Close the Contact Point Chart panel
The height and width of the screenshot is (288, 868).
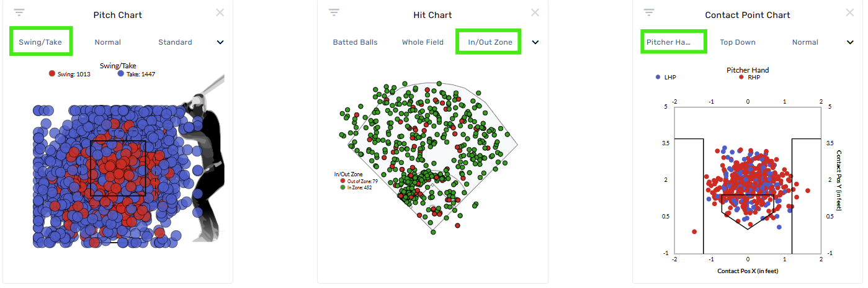[850, 12]
